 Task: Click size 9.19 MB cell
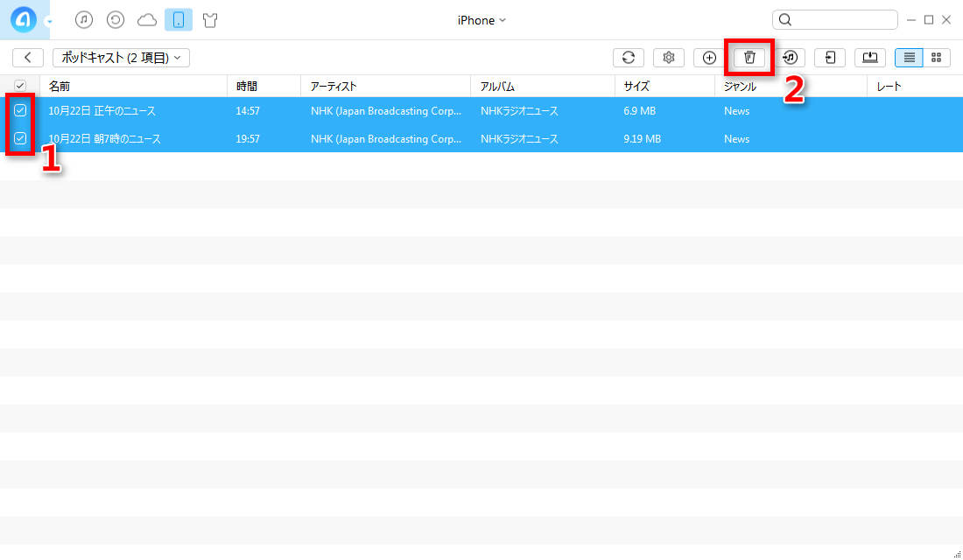[x=642, y=139]
